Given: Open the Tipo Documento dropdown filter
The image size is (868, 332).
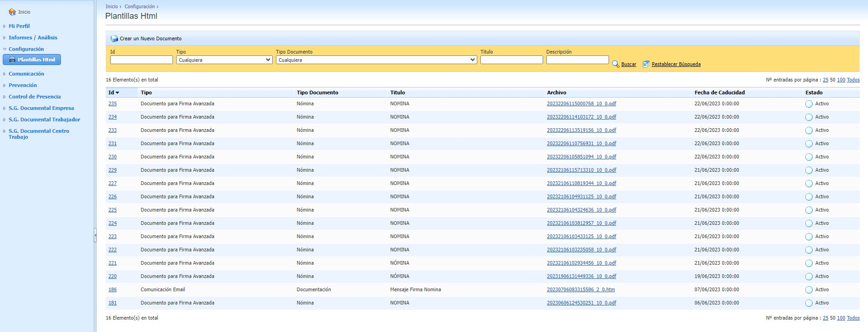Looking at the screenshot, I should click(x=376, y=60).
